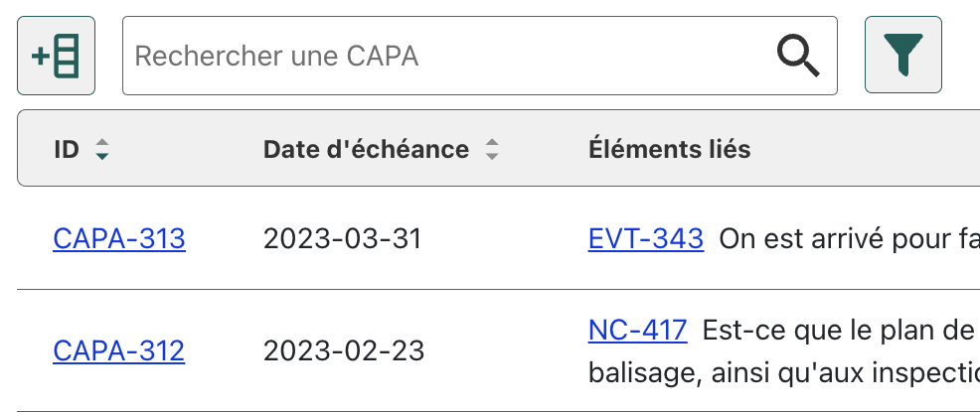Screen dimensions: 980x413
Task: Click the Éléments liés column header
Action: 669,150
